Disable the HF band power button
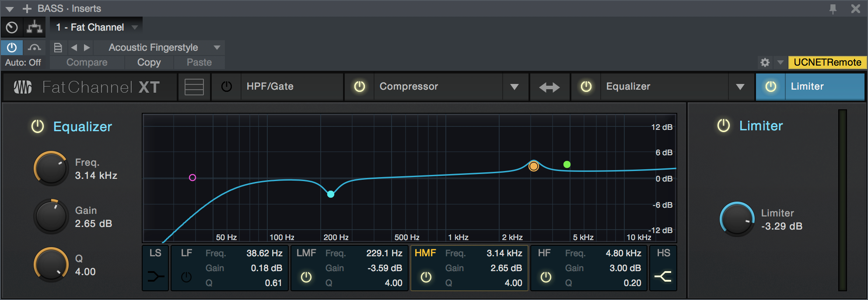868x300 pixels. pyautogui.click(x=546, y=277)
